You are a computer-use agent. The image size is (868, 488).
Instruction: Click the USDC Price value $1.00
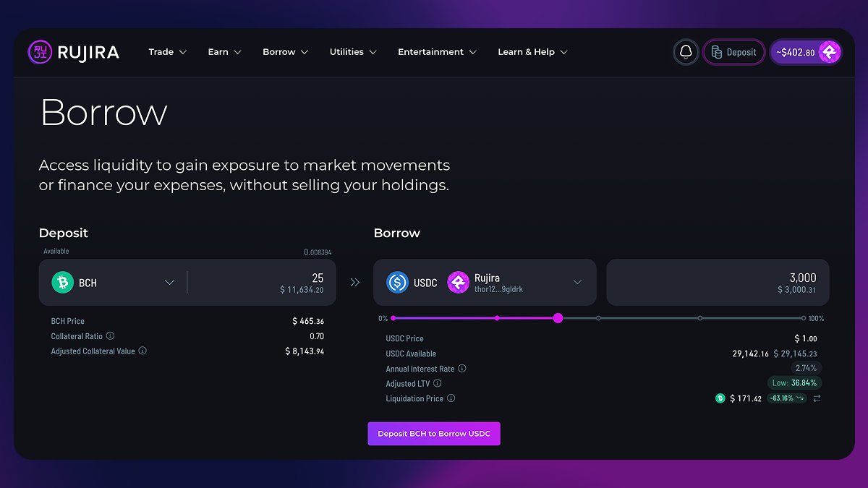(806, 338)
